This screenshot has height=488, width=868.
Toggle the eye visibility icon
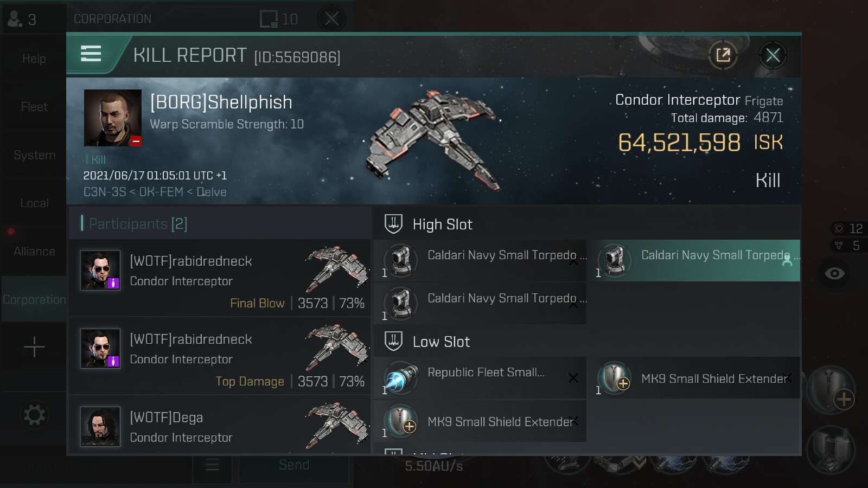click(834, 273)
